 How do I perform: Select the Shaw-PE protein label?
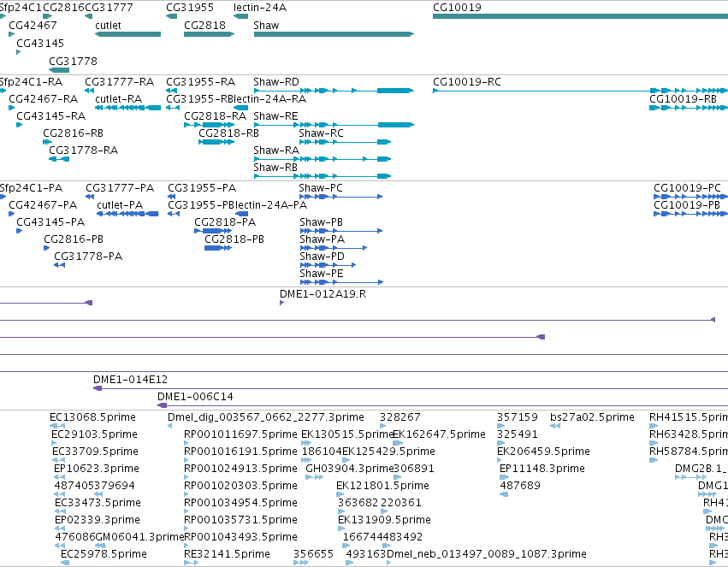(322, 274)
